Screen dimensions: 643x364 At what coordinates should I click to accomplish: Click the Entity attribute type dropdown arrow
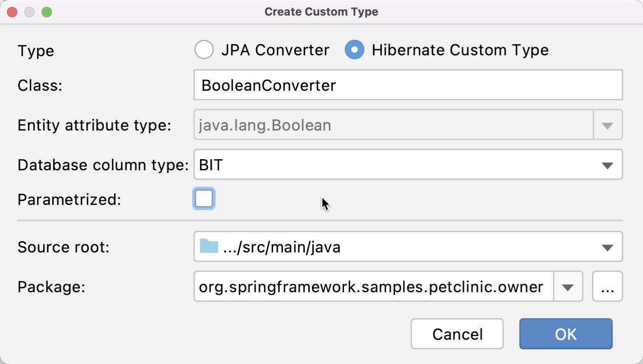(608, 125)
